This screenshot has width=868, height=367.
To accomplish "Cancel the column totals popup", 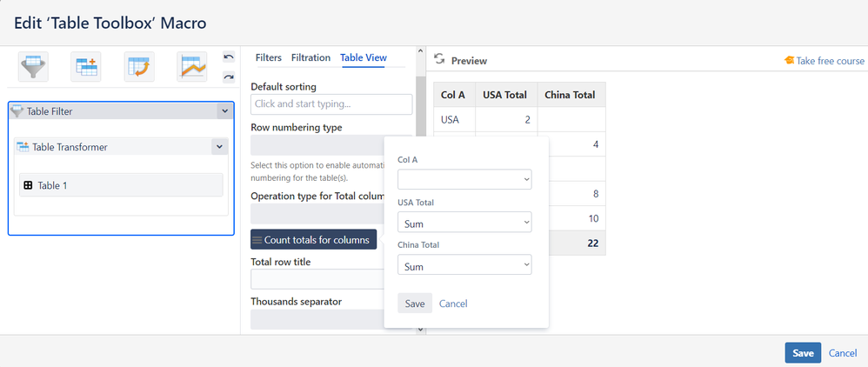I will [x=453, y=304].
